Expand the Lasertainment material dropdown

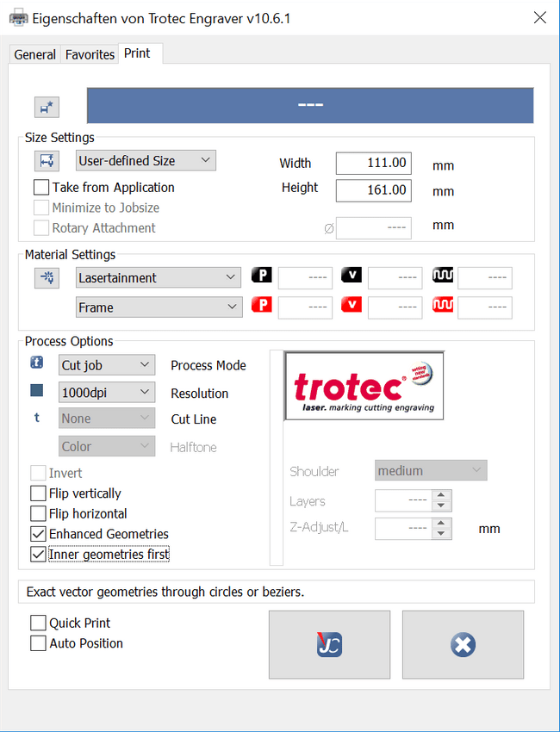[x=158, y=277]
